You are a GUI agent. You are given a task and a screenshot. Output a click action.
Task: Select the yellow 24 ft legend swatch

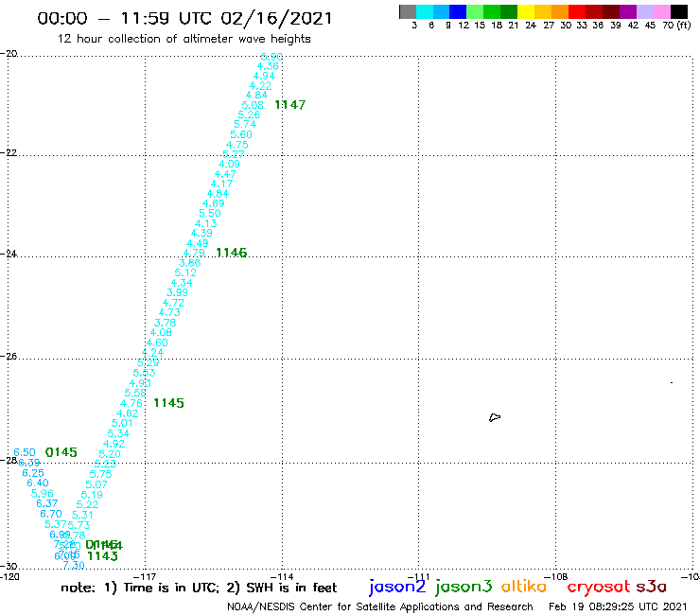click(x=526, y=11)
